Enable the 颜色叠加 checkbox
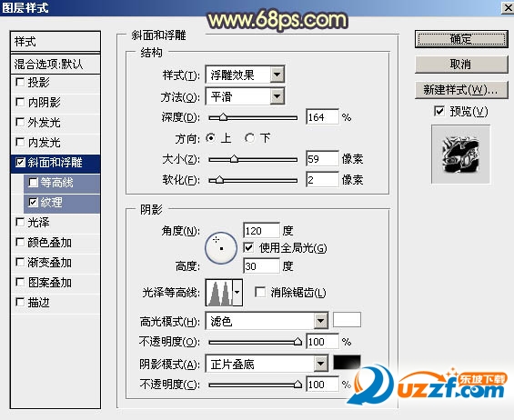 point(20,242)
